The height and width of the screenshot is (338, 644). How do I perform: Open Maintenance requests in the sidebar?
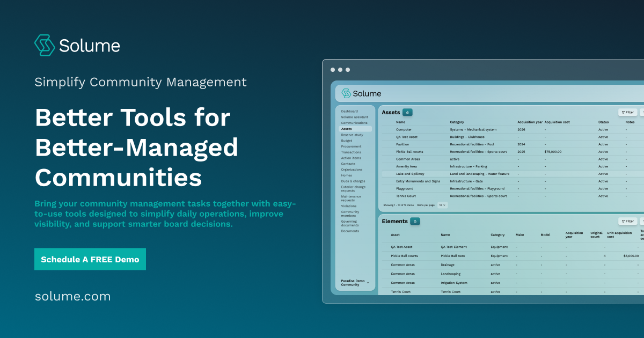[x=352, y=198]
